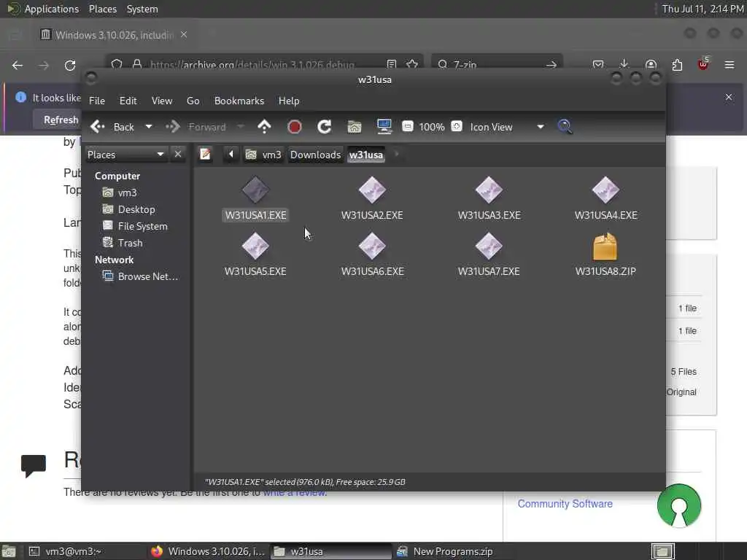
Task: Open the Community Software link
Action: click(x=565, y=504)
